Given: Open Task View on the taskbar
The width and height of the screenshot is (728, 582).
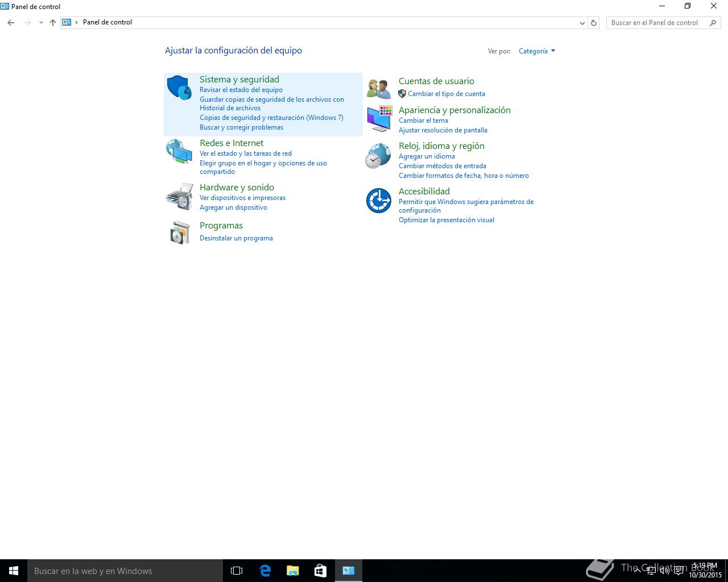Looking at the screenshot, I should (237, 571).
